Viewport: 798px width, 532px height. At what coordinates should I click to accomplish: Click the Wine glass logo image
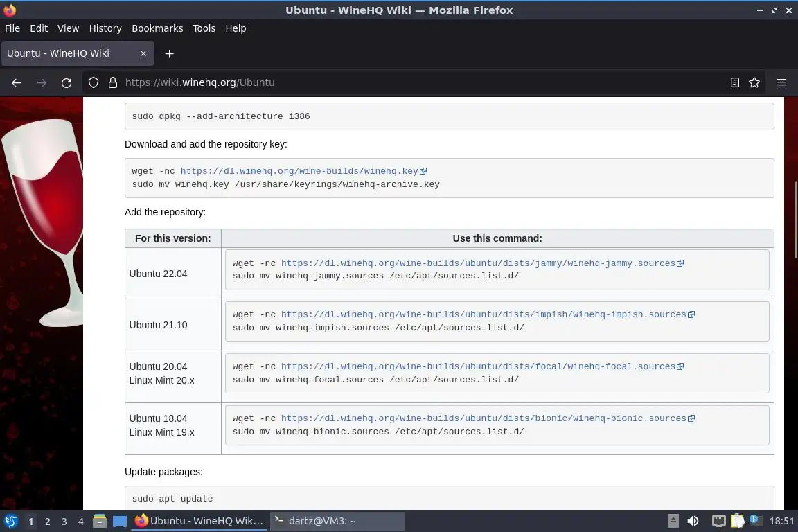click(43, 222)
